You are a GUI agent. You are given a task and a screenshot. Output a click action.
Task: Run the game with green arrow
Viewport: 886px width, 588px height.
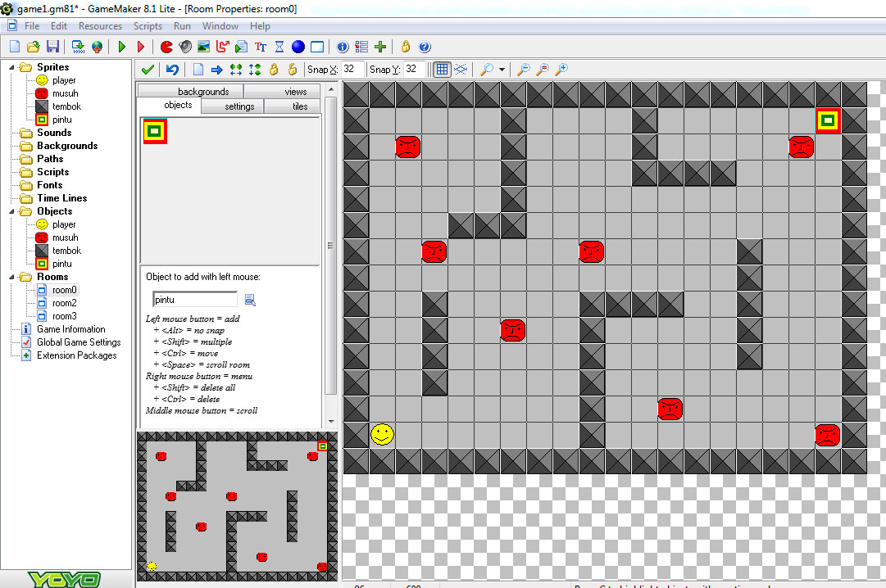tap(122, 47)
